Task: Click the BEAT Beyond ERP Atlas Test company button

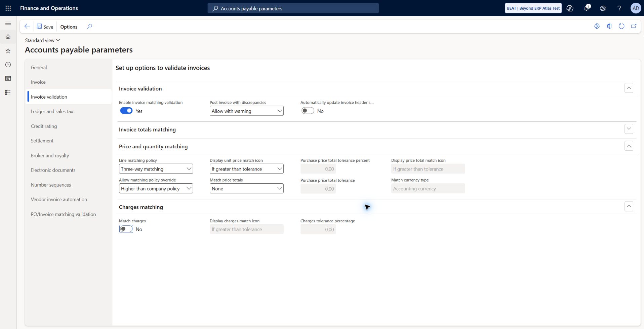Action: pos(533,8)
